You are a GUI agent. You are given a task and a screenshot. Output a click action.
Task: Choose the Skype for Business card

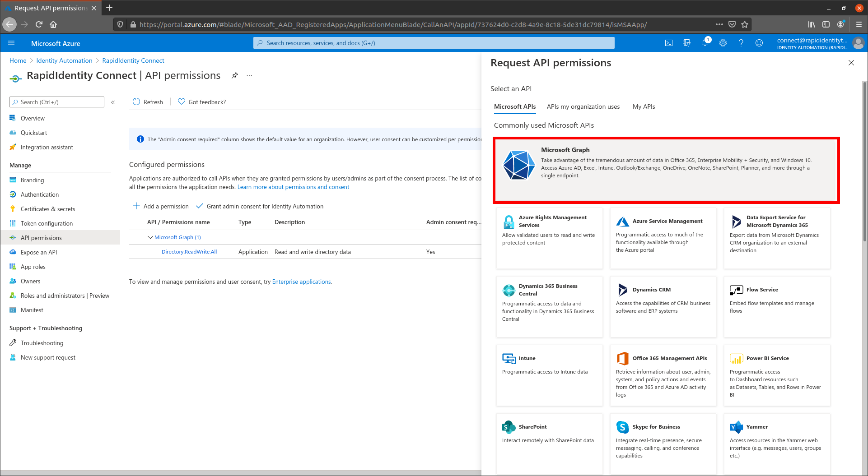click(x=663, y=444)
